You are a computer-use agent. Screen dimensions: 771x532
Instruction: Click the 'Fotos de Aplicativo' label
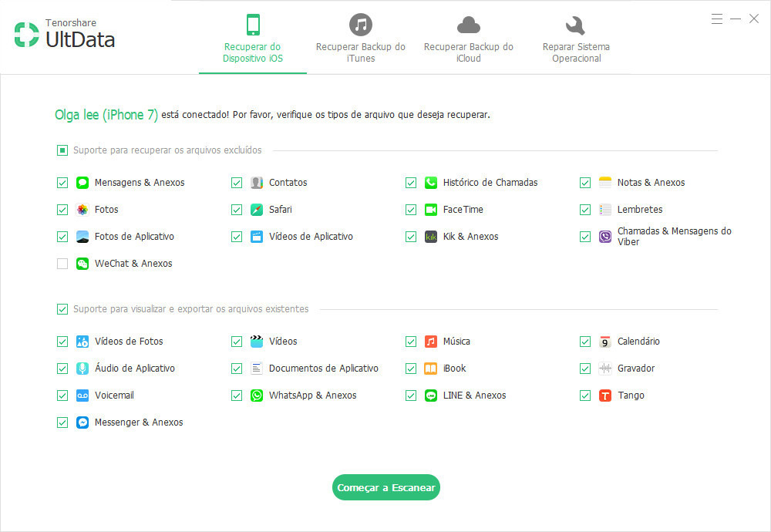coord(134,237)
